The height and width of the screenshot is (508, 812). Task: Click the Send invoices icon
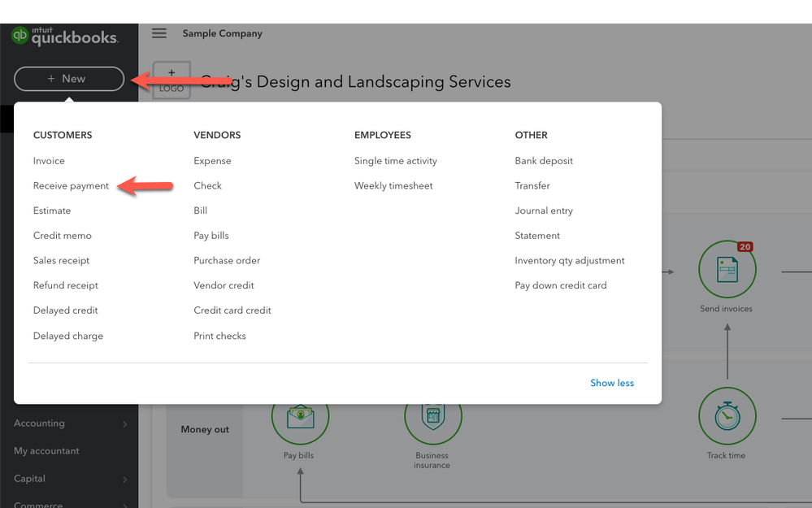coord(727,269)
